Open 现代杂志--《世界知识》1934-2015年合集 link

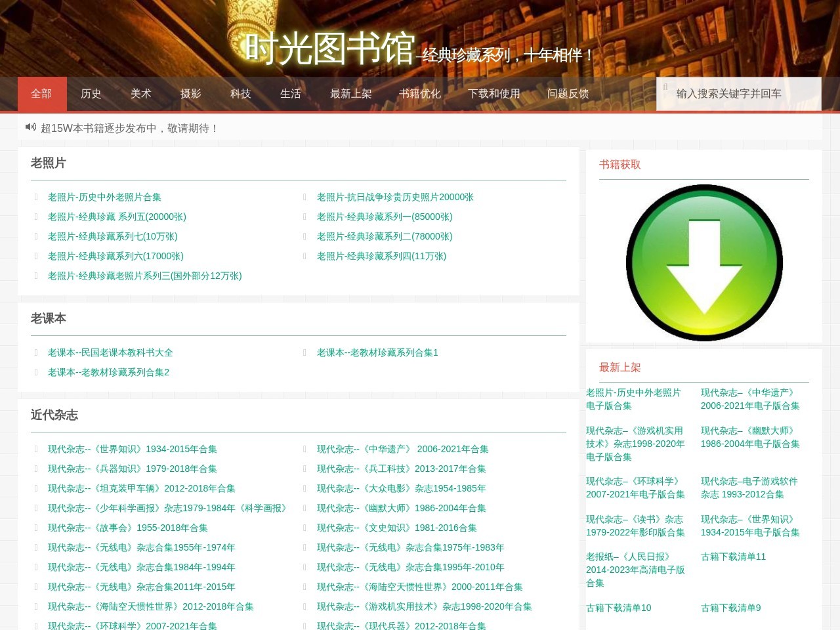coord(132,449)
